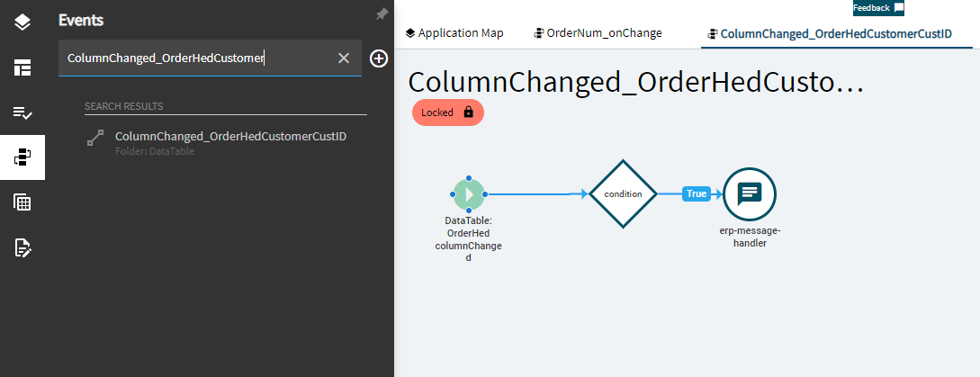The image size is (980, 377).
Task: Add a new event with plus icon
Action: (x=379, y=58)
